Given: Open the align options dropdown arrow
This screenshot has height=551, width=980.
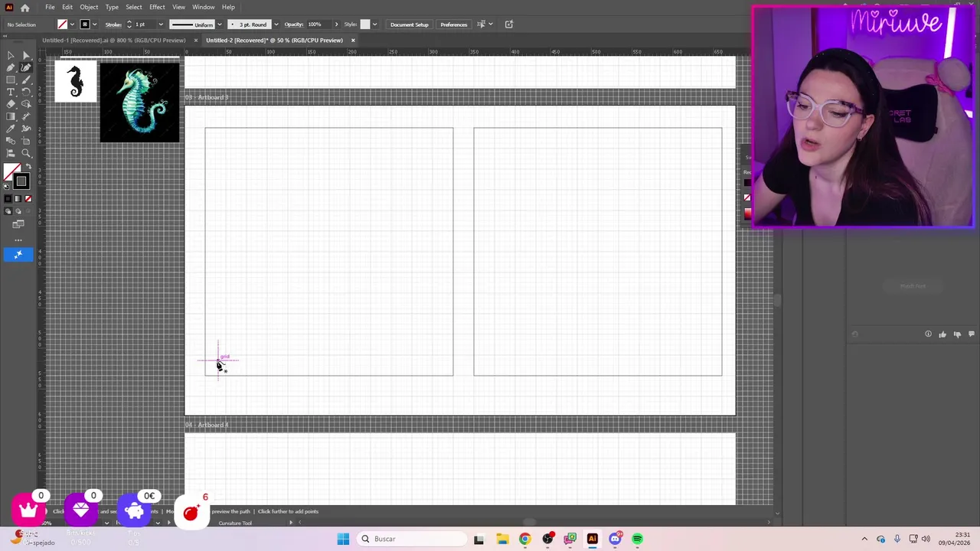Looking at the screenshot, I should tap(490, 24).
